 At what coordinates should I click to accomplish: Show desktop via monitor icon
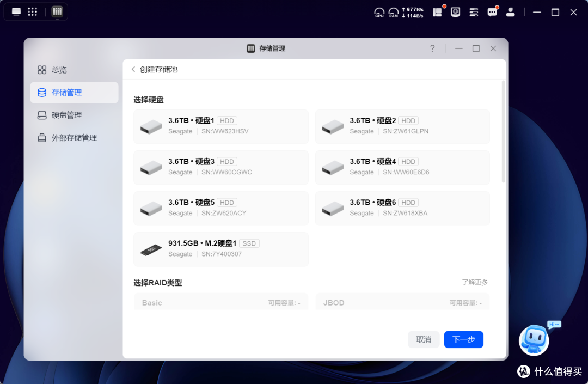click(x=16, y=11)
